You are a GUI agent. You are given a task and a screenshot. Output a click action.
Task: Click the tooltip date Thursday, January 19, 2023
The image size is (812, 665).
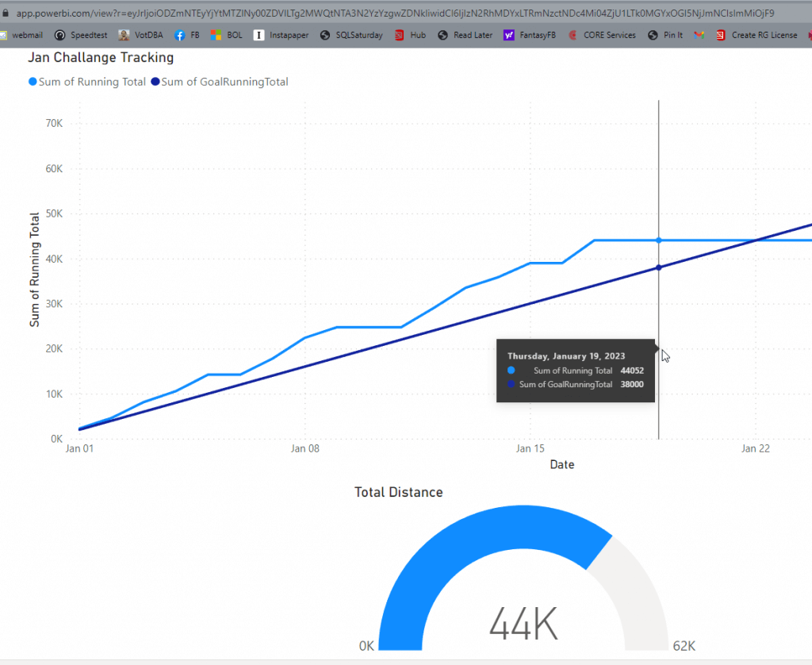point(566,356)
